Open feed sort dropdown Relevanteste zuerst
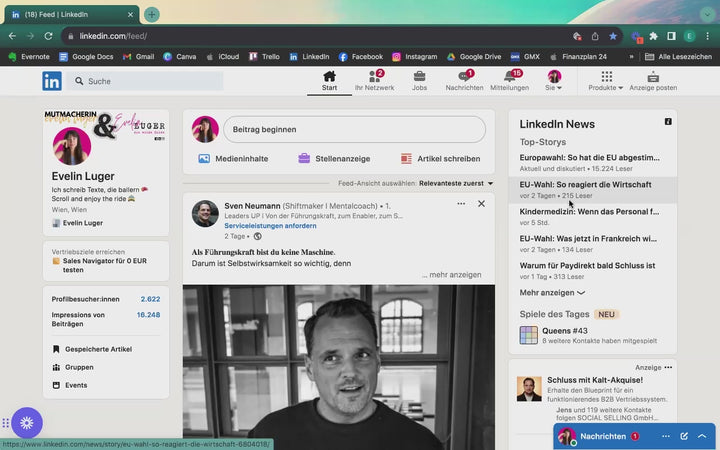The image size is (720, 450). tap(455, 184)
